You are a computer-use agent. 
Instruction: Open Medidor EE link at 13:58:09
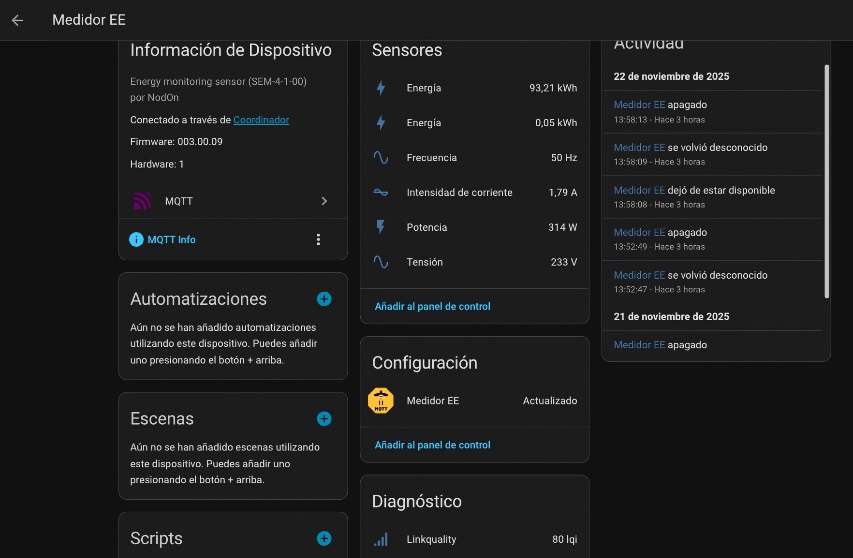point(639,147)
